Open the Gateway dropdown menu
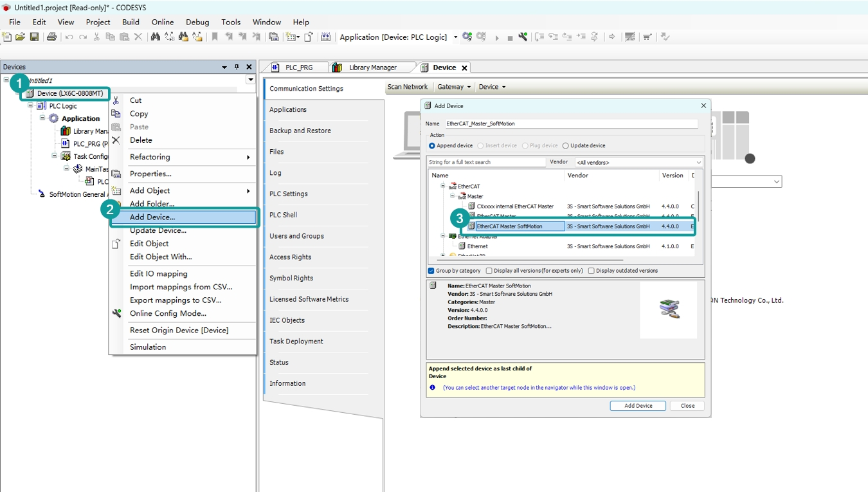Screen dimensions: 868x492 [454, 87]
